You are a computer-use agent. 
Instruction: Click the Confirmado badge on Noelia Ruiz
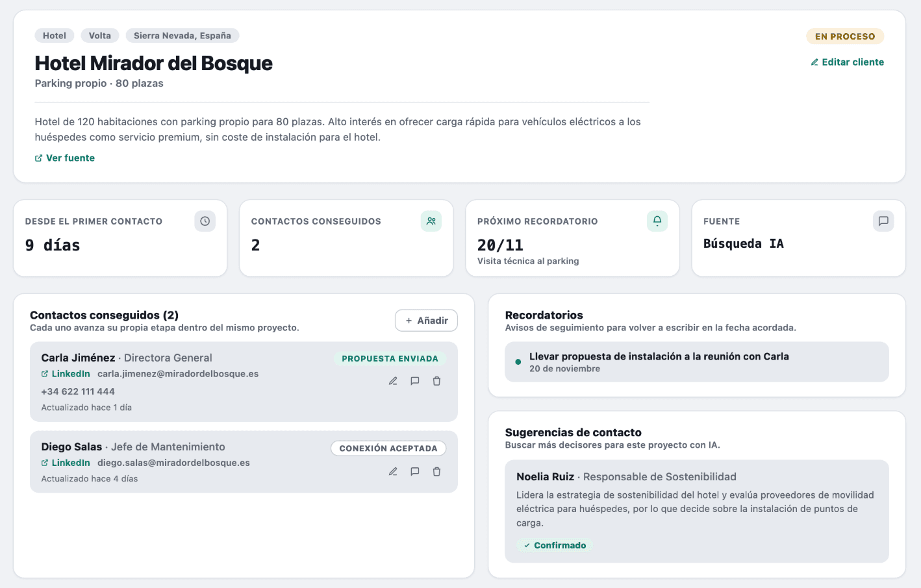555,545
